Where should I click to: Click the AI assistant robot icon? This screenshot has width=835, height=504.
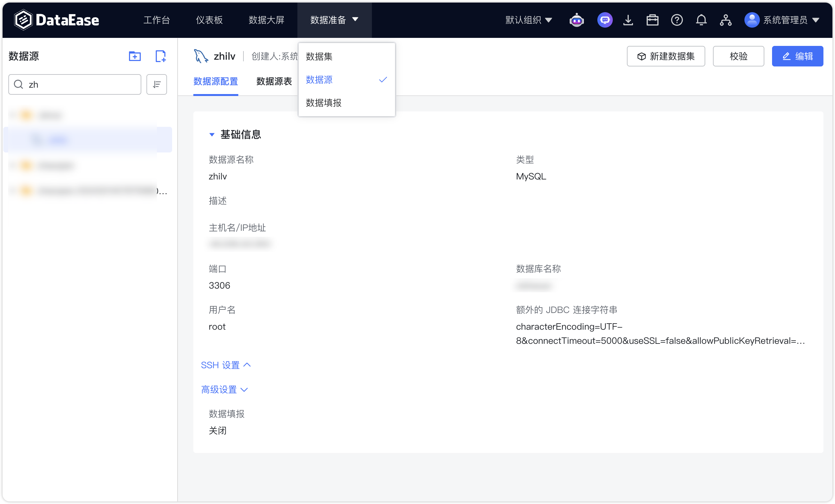coord(576,20)
